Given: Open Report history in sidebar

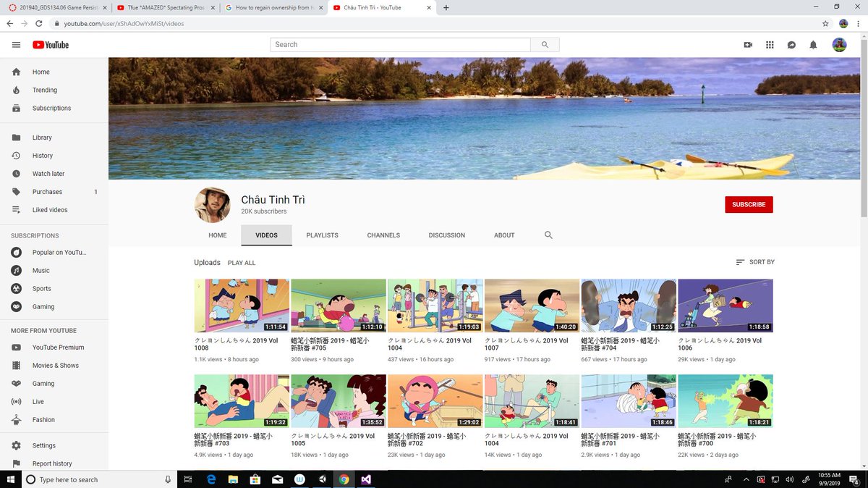Looking at the screenshot, I should tap(54, 464).
